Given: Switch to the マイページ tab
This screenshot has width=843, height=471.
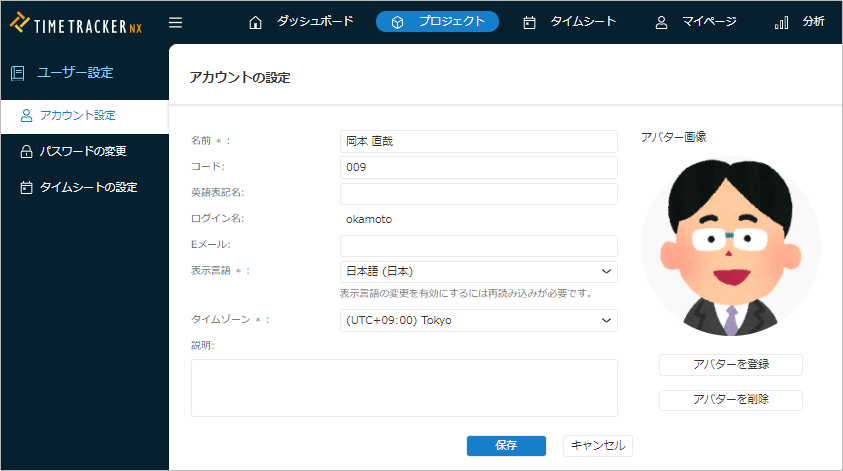Looking at the screenshot, I should [x=709, y=21].
